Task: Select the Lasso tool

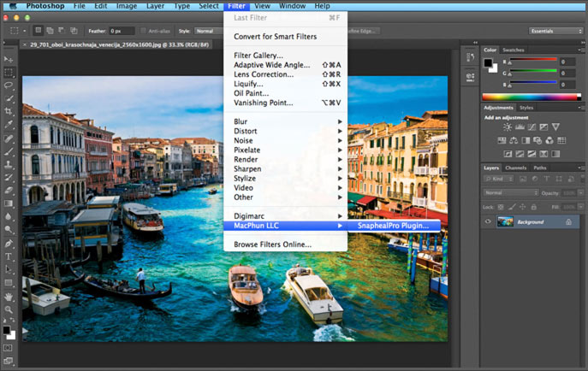Action: (9, 85)
